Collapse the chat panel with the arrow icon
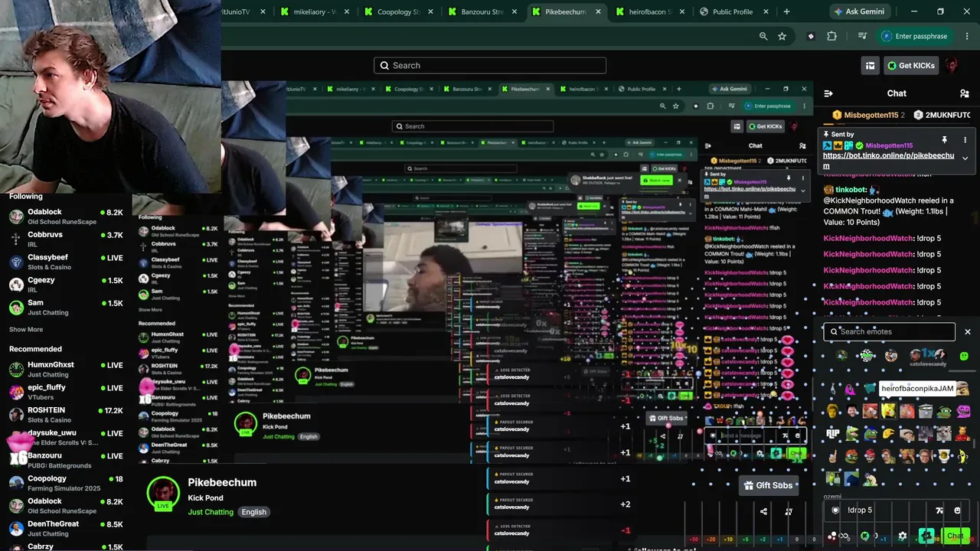Screen dimensions: 980x551 click(x=828, y=93)
